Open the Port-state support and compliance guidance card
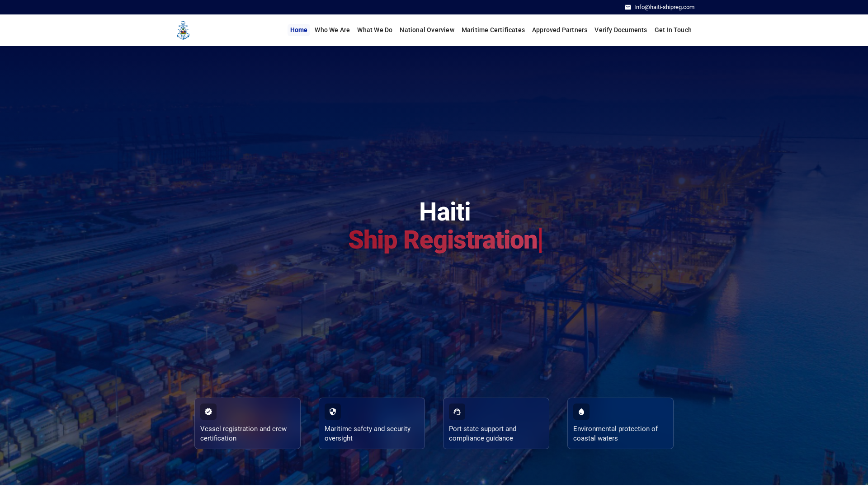This screenshot has width=868, height=488. 496,423
